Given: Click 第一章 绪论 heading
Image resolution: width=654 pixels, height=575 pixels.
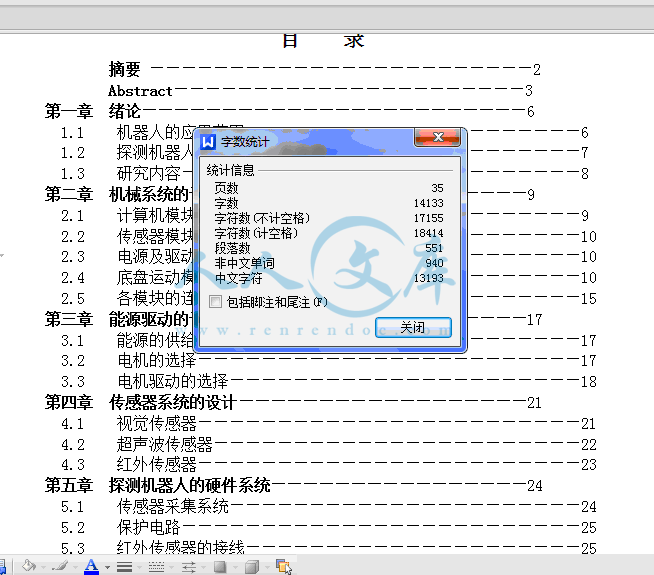Looking at the screenshot, I should tap(93, 112).
